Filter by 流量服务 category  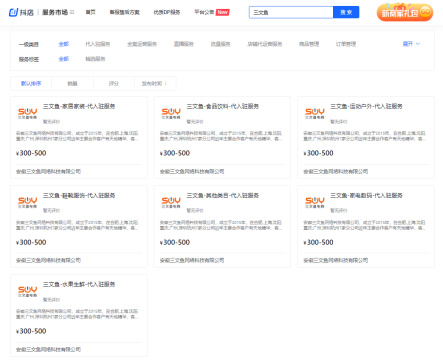pyautogui.click(x=220, y=44)
